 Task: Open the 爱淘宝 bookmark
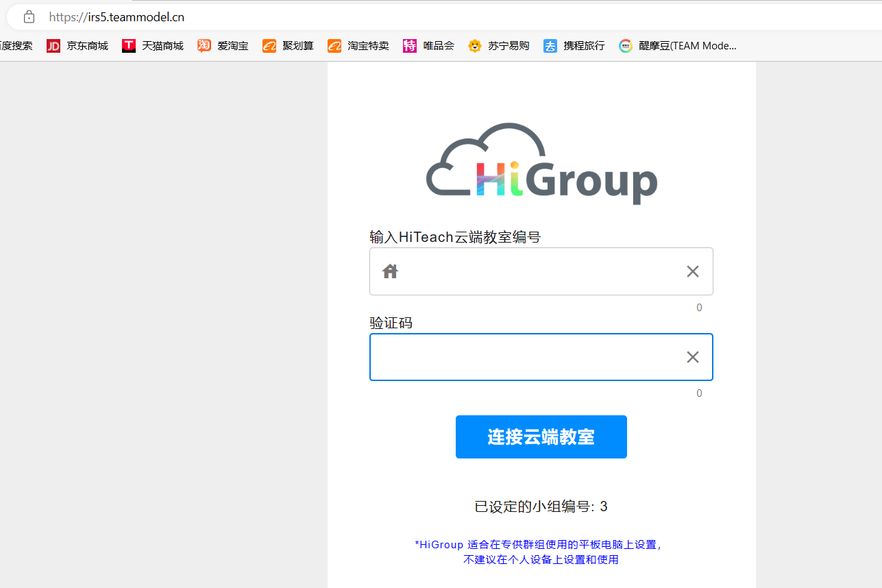(x=223, y=46)
